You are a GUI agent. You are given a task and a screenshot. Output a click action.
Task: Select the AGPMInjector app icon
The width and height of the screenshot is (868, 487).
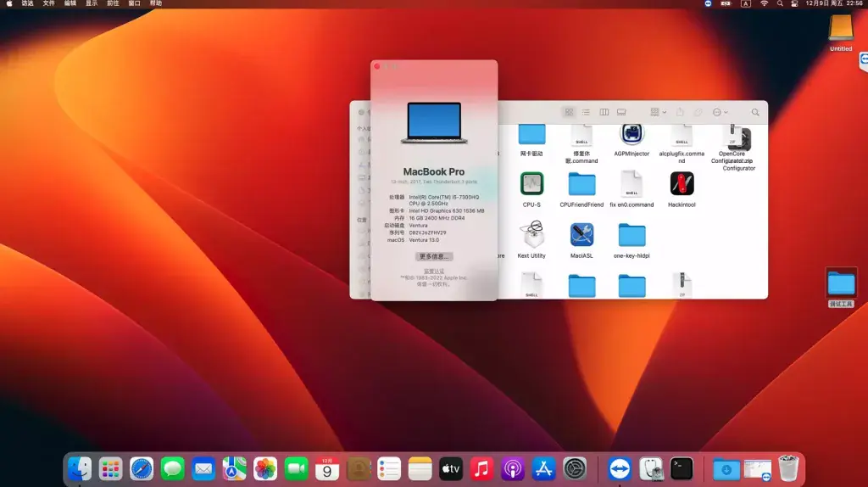pyautogui.click(x=632, y=134)
